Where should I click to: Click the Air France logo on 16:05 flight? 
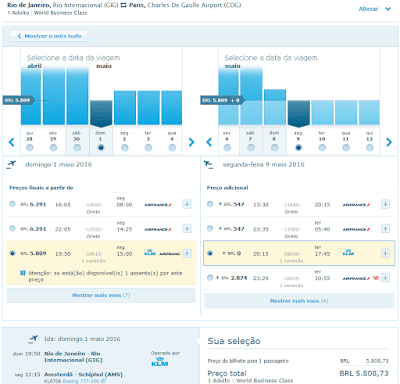click(x=158, y=205)
